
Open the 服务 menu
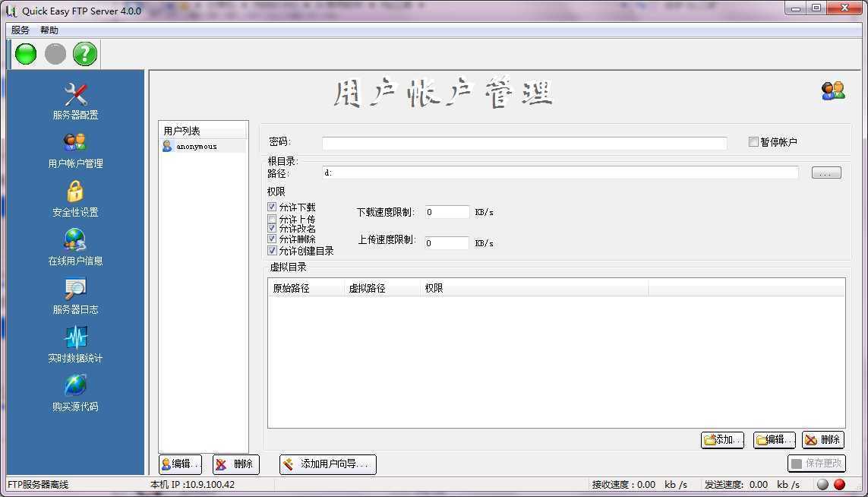coord(20,30)
